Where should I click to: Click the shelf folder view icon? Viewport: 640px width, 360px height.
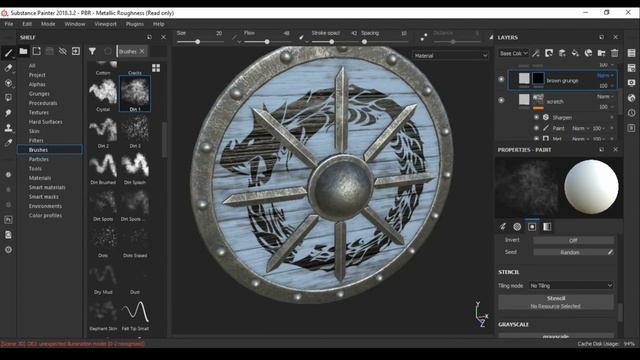click(23, 51)
